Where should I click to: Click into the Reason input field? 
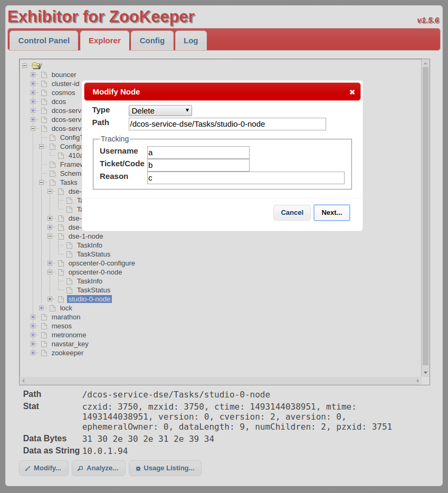[x=245, y=178]
